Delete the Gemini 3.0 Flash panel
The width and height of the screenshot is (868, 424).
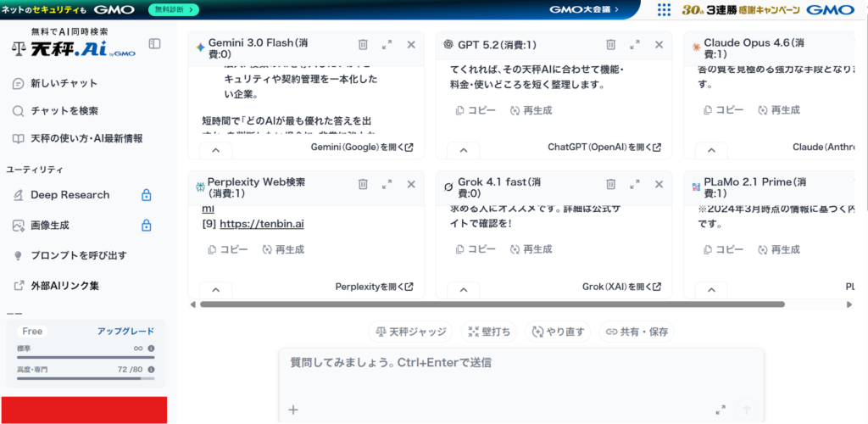tap(363, 45)
